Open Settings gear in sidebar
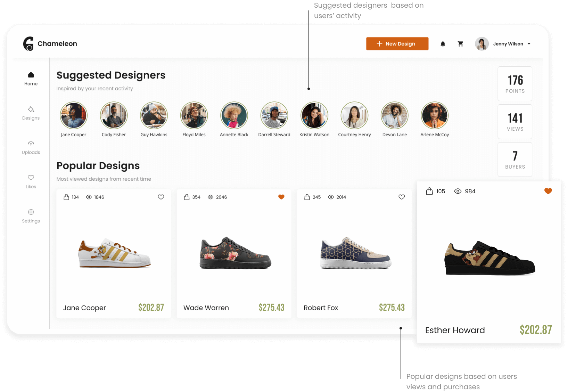 coord(31,212)
